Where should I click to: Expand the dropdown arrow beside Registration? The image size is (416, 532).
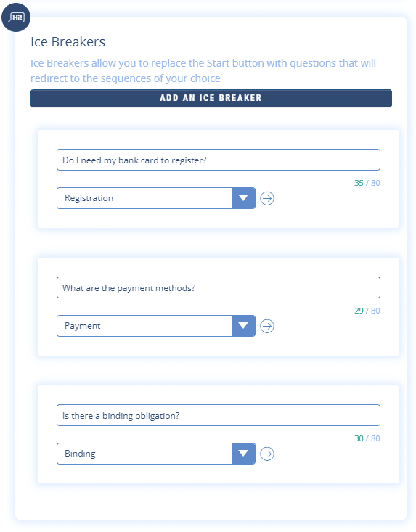pyautogui.click(x=243, y=198)
